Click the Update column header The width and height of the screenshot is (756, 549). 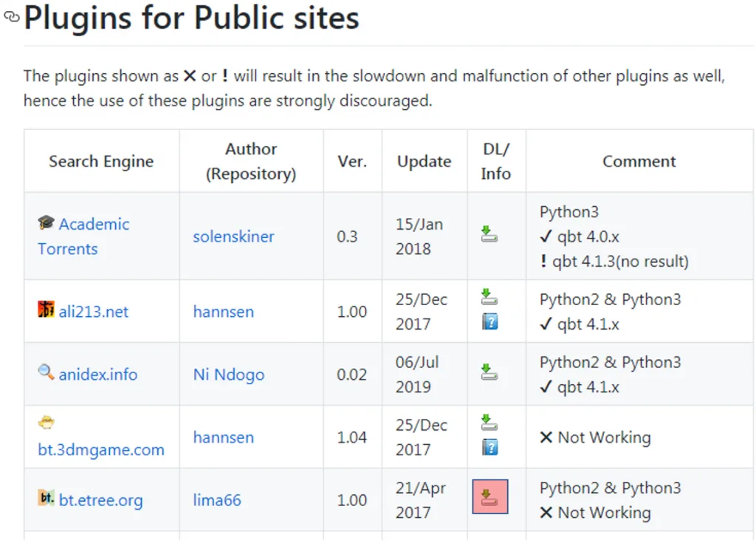(x=425, y=161)
